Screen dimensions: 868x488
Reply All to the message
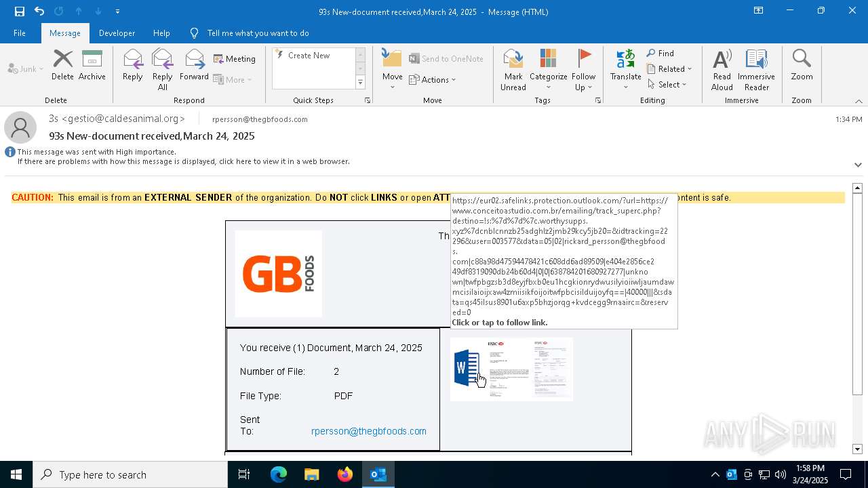(162, 70)
